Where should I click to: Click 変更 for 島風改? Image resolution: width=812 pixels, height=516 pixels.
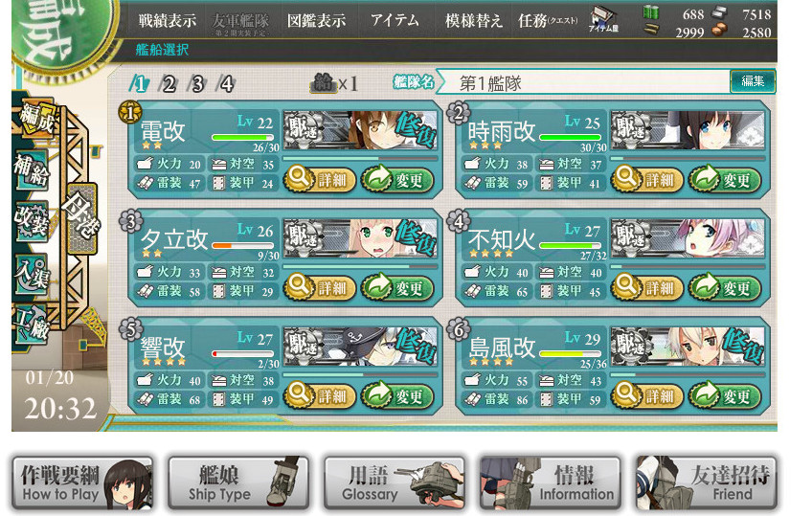pos(725,396)
